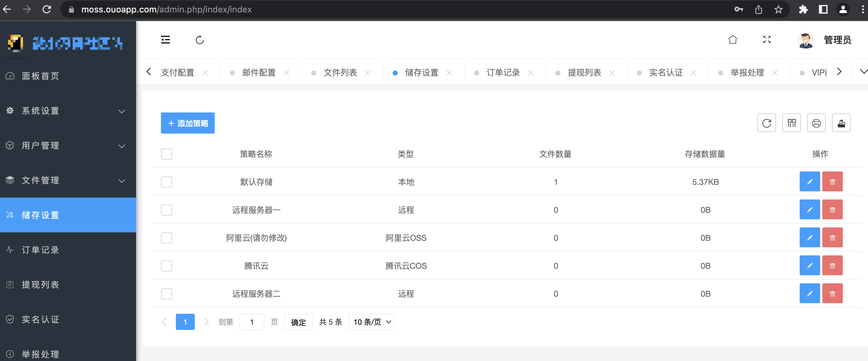Select 储存设置 in the sidebar
868x361 pixels.
click(x=68, y=215)
